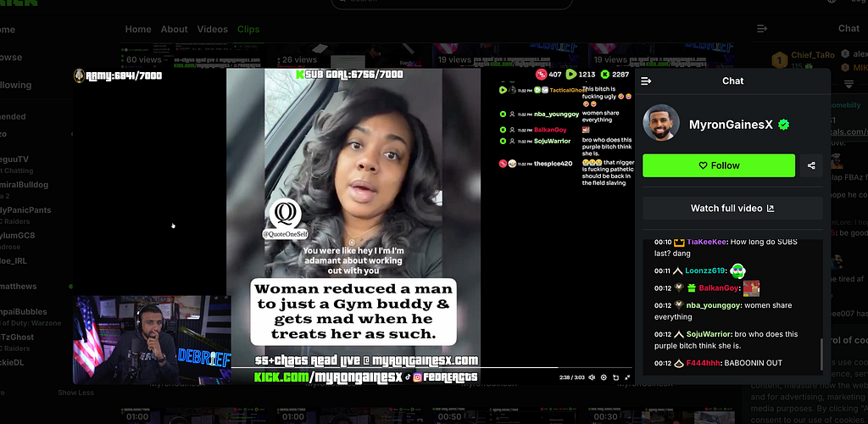This screenshot has height=424, width=868.
Task: Click BalkanGoy's emote image in chat
Action: (751, 287)
